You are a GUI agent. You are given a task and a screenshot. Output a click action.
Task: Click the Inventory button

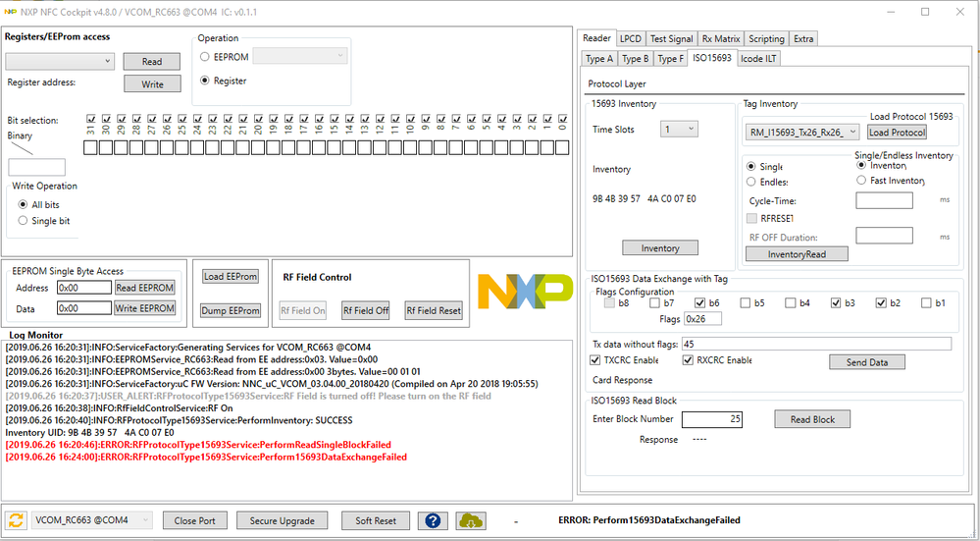[x=660, y=247]
